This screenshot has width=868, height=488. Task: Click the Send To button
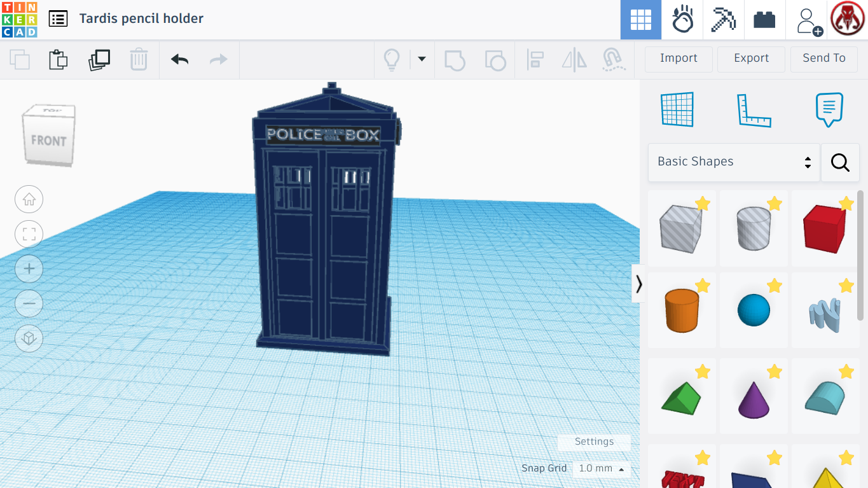click(x=824, y=59)
